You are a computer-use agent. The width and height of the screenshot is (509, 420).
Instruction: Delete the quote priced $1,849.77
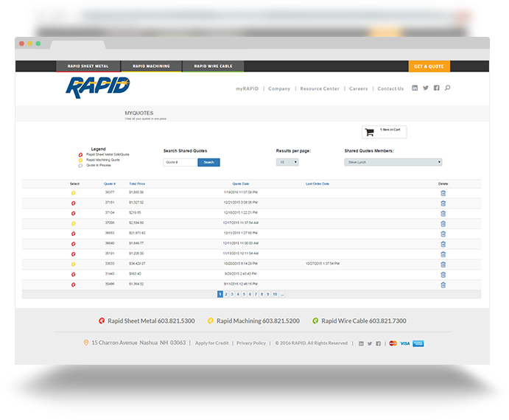(x=443, y=244)
